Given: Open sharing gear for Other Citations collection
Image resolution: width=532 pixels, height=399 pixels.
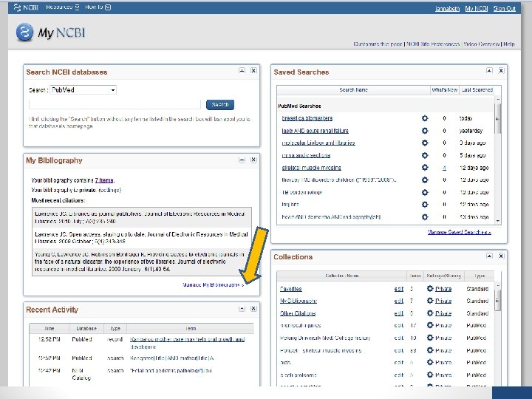Looking at the screenshot, I should click(430, 313).
